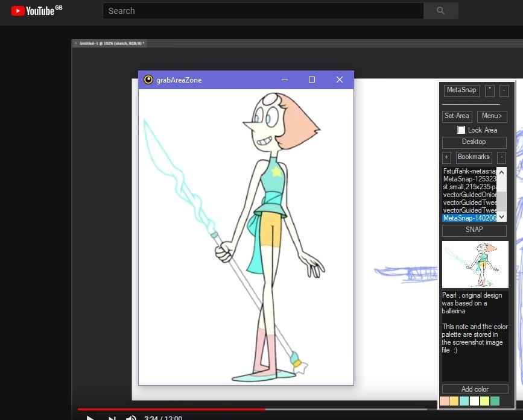This screenshot has height=420, width=523.
Task: Minimize the grabAreaZone window
Action: 285,80
